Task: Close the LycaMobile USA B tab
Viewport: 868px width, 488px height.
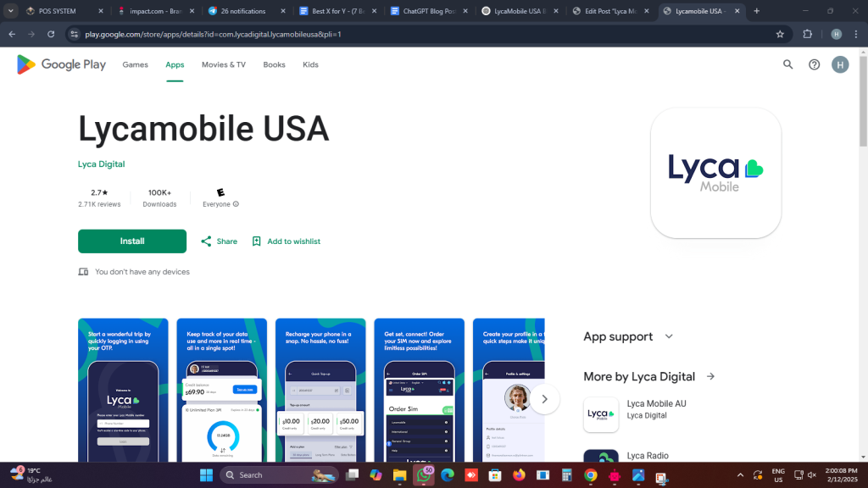Action: [556, 11]
